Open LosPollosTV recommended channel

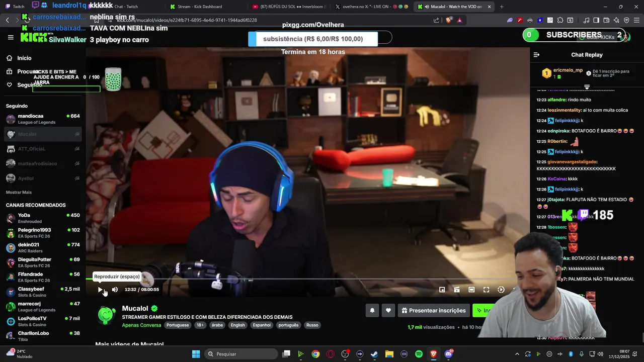coord(43,322)
